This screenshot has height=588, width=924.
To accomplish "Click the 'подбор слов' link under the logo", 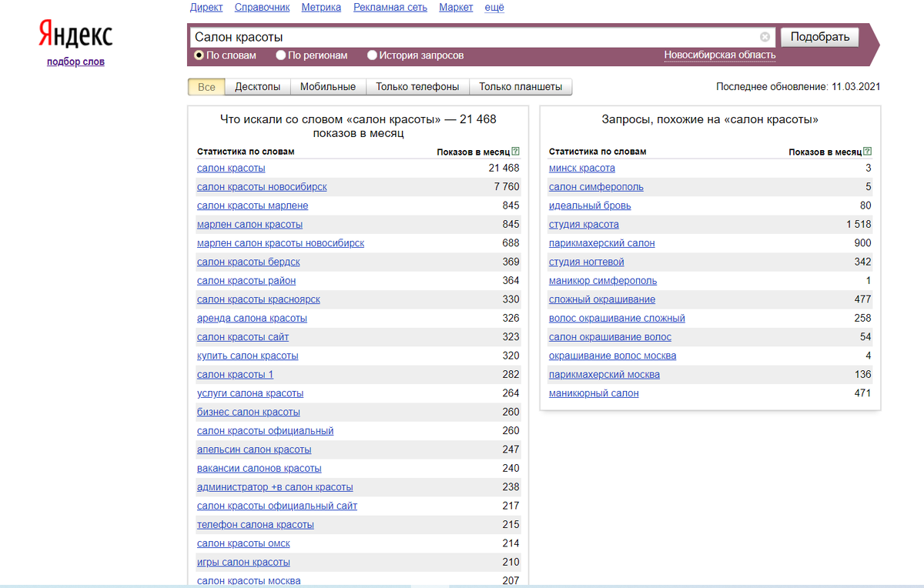I will tap(75, 62).
